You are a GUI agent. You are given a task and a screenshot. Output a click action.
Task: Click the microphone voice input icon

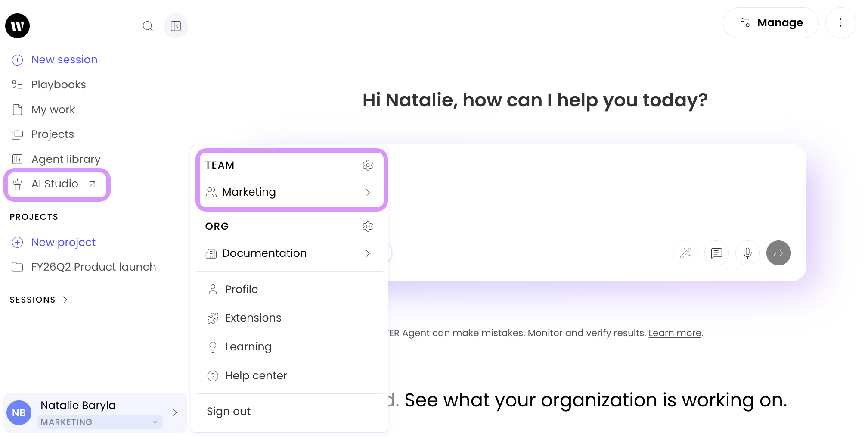pos(747,253)
